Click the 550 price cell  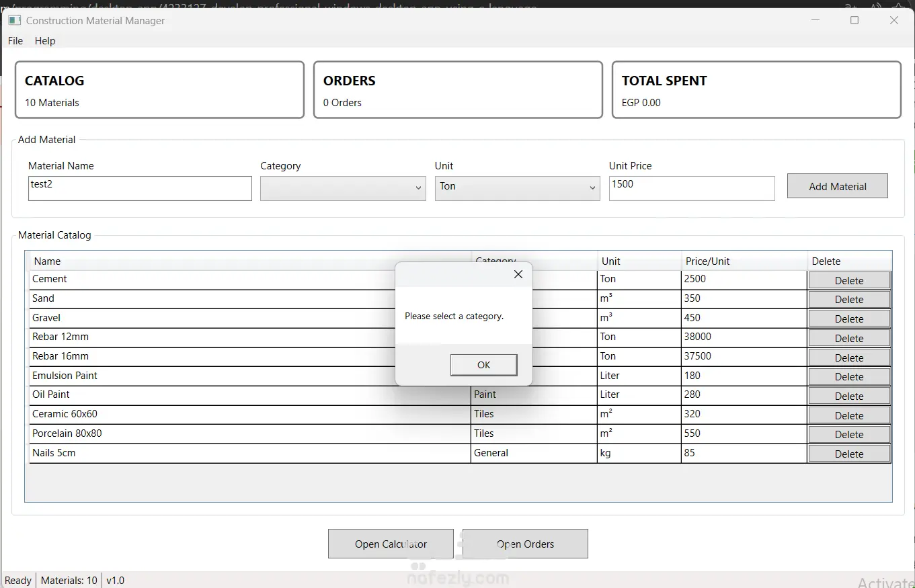(744, 434)
